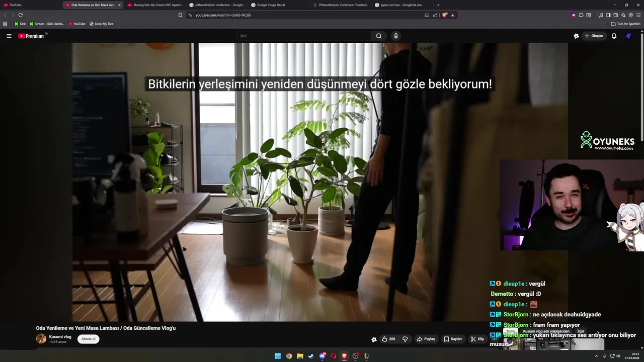Open the Windows Start button
This screenshot has height=362, width=644.
tap(278, 356)
